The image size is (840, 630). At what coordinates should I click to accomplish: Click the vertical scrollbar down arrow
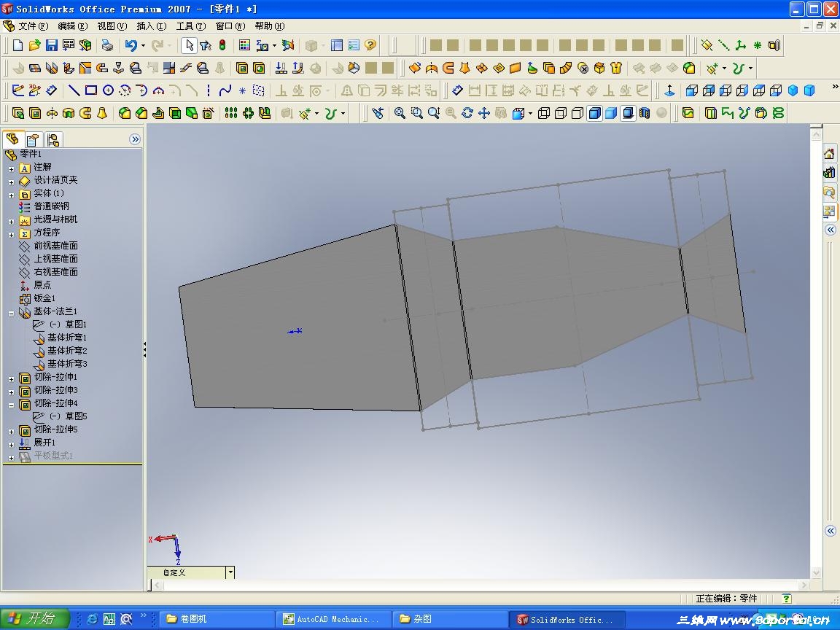tap(816, 572)
